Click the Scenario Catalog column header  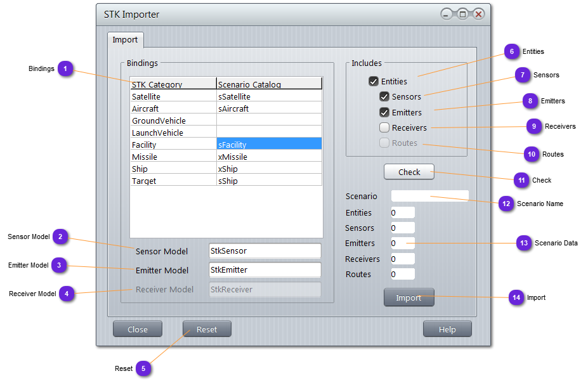pos(269,84)
